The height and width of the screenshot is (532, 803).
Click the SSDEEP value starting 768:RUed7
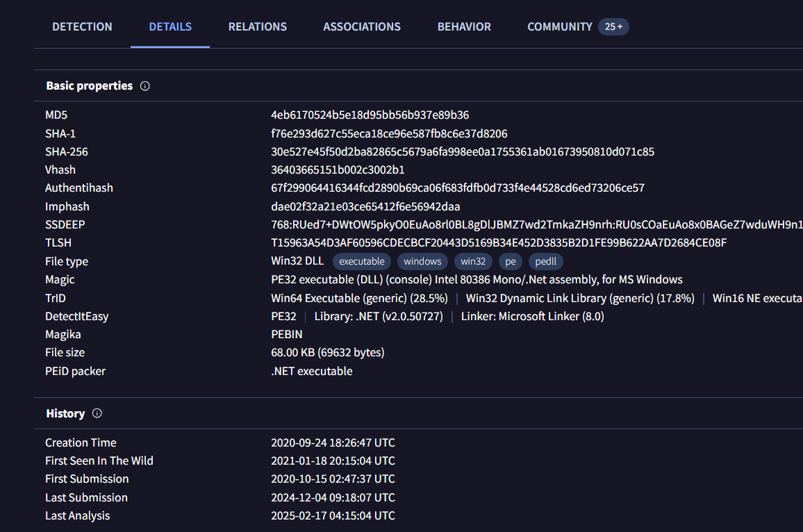click(537, 225)
